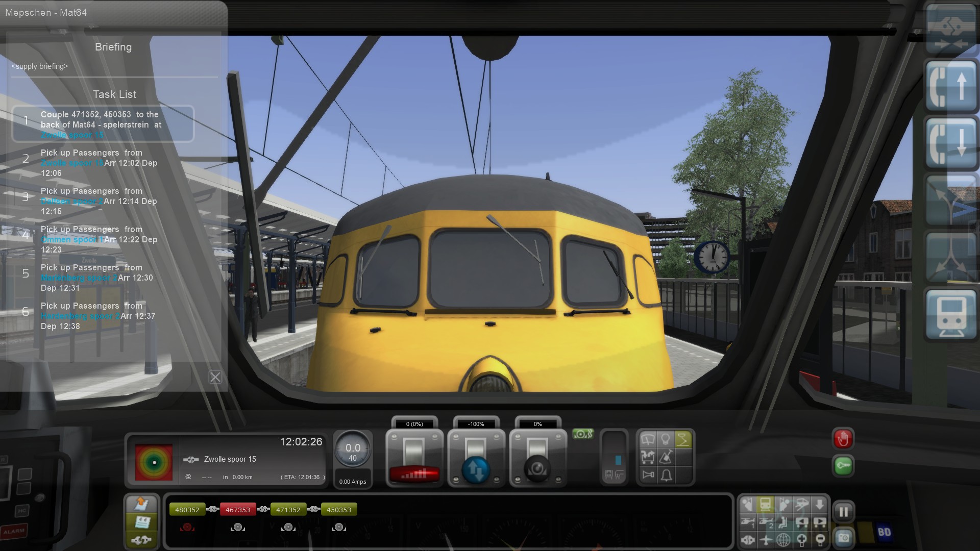Sound the horn icon
Screen dimensions: 980x551
coord(648,475)
